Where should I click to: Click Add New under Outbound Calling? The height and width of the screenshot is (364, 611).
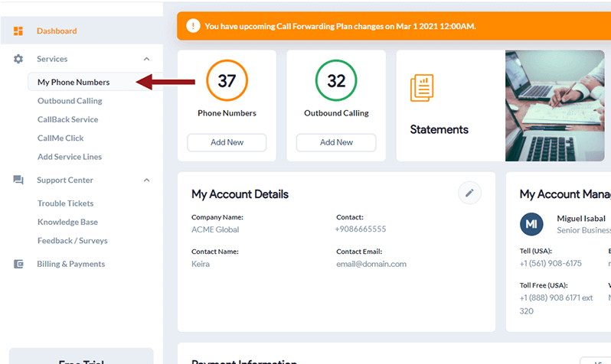336,142
